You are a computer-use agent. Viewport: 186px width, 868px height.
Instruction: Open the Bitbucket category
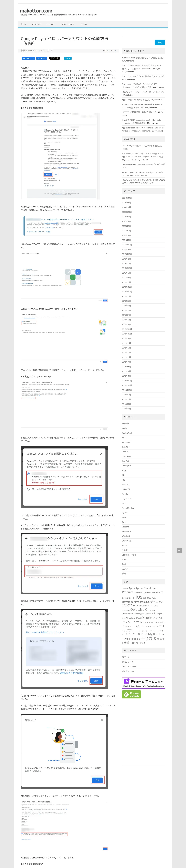[126, 442]
